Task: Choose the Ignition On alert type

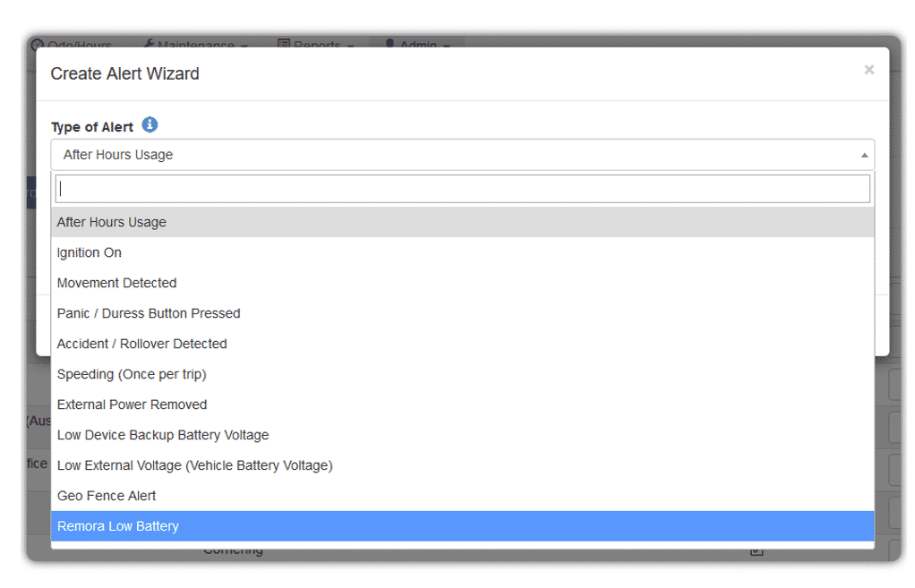Action: click(x=90, y=252)
